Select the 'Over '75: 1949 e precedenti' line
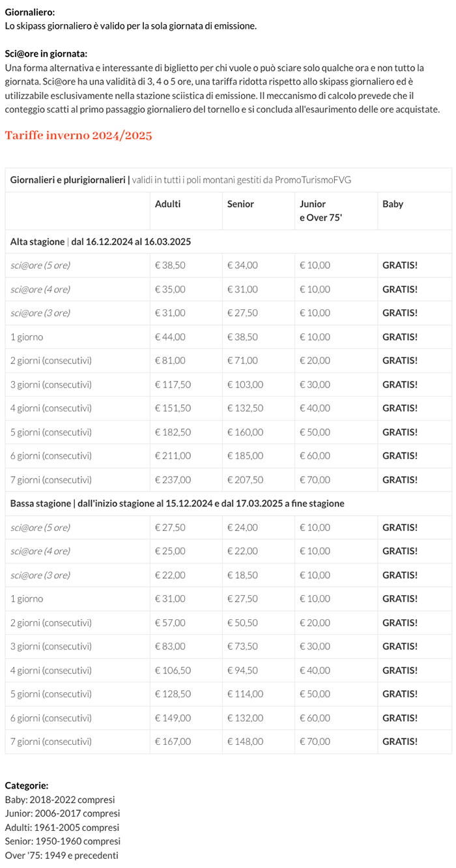456x868 pixels. 61,855
